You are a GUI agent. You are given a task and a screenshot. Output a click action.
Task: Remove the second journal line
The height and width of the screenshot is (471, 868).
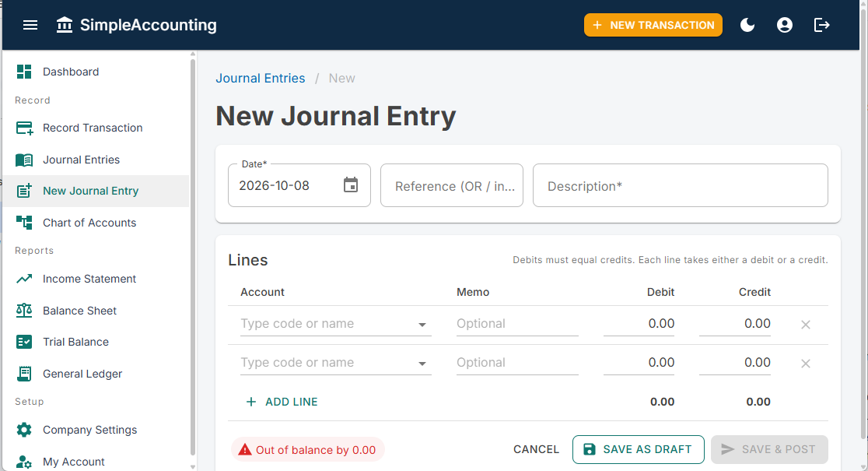tap(806, 364)
